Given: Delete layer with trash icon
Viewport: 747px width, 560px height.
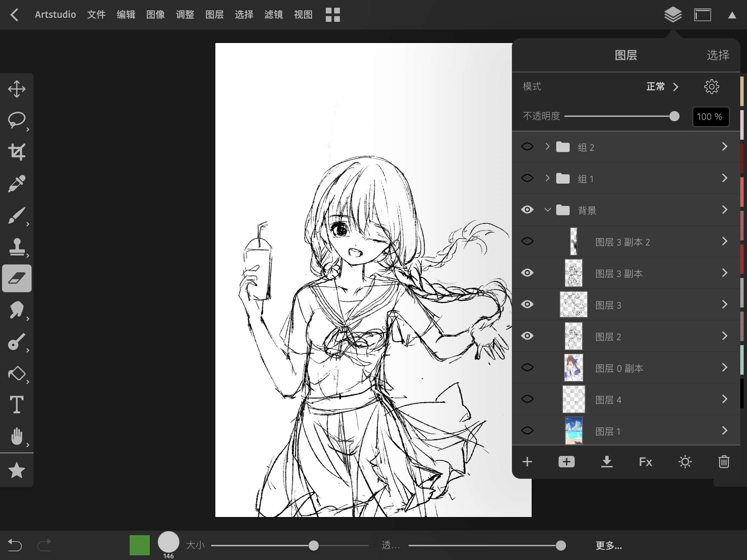Looking at the screenshot, I should tap(723, 461).
